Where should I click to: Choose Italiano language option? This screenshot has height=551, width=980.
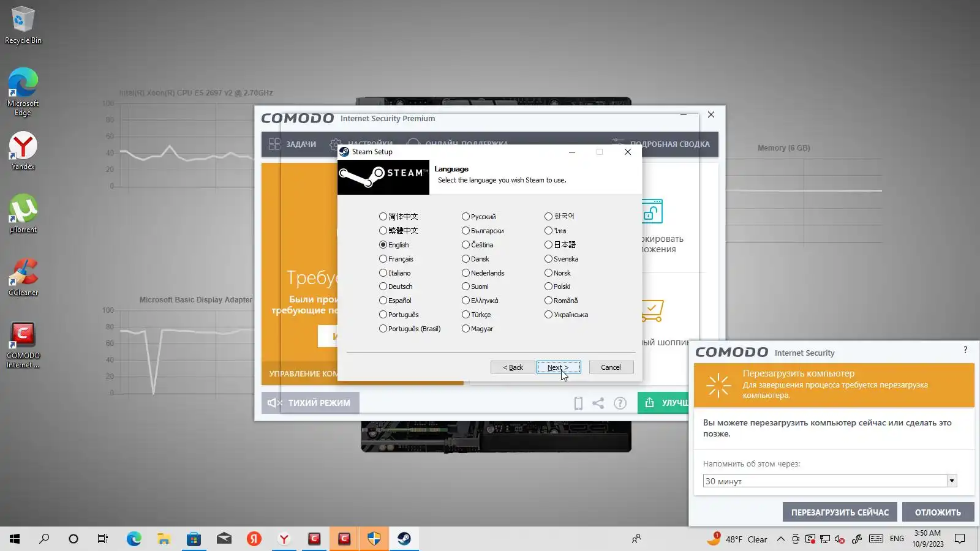[395, 273]
